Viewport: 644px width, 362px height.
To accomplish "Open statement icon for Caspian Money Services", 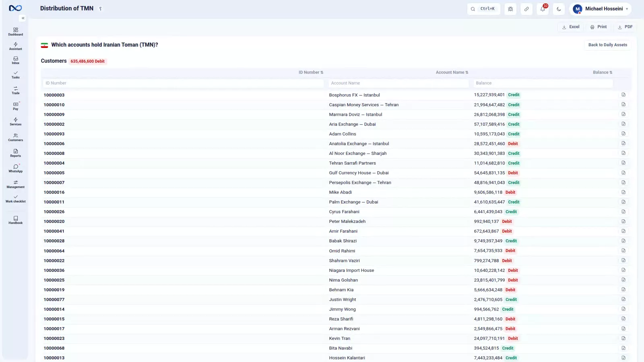I will [623, 105].
